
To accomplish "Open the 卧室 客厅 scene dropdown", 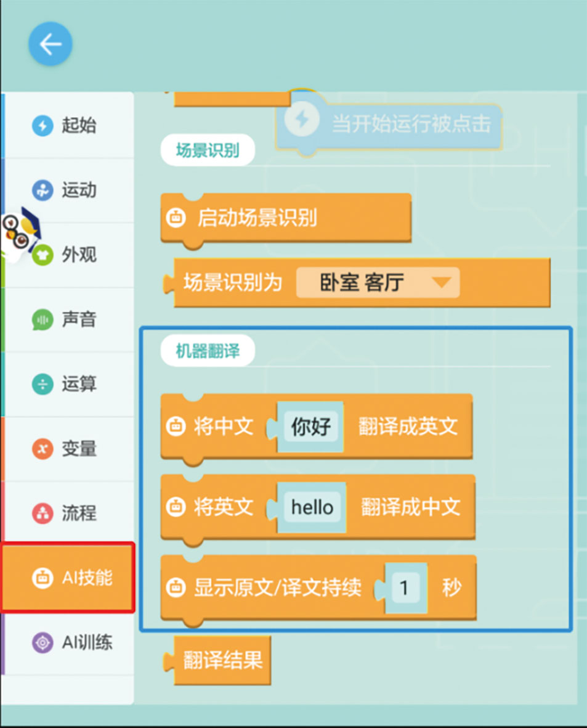I will 378,283.
